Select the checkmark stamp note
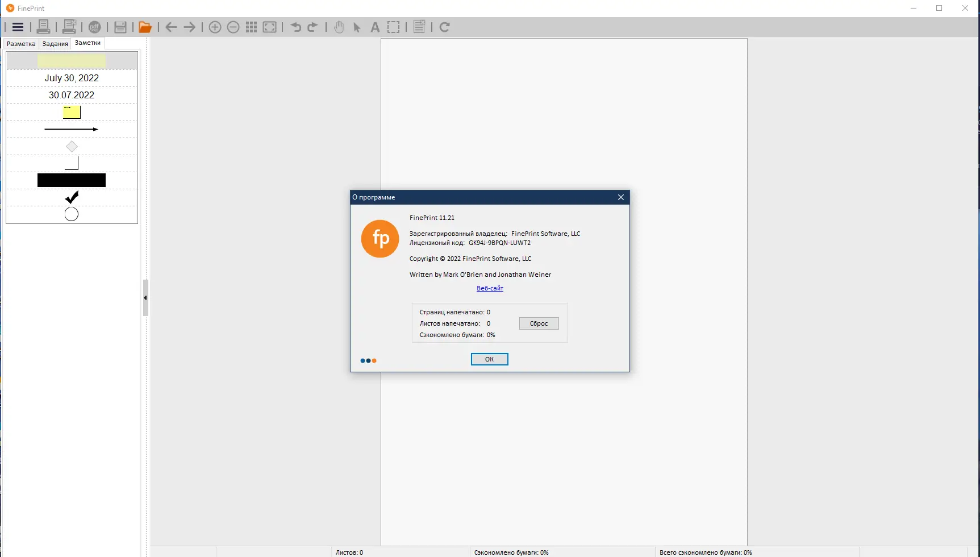Viewport: 980px width, 557px height. click(72, 197)
